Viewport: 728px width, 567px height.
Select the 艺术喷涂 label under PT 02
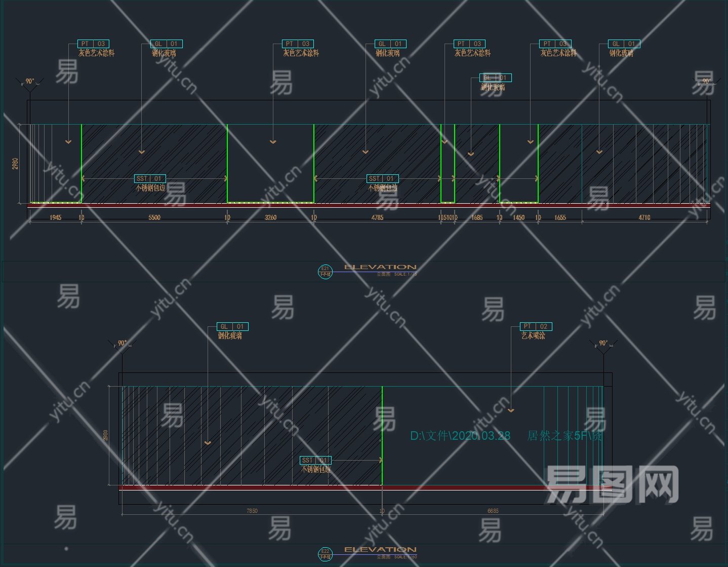[533, 335]
